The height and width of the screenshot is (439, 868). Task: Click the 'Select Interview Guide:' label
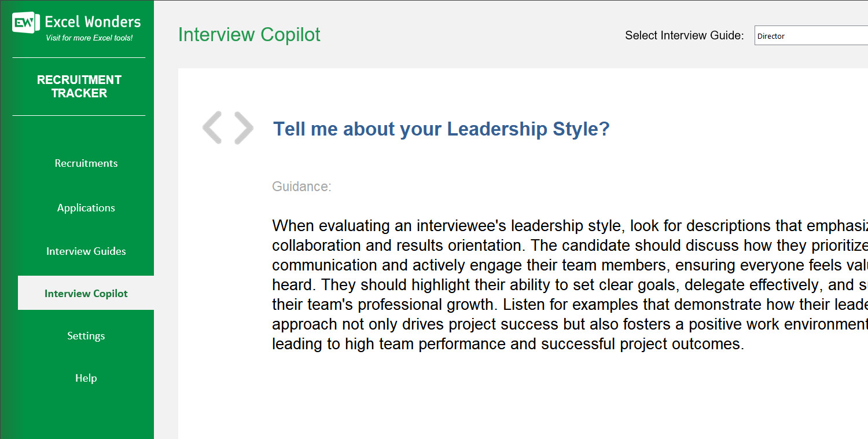[684, 36]
